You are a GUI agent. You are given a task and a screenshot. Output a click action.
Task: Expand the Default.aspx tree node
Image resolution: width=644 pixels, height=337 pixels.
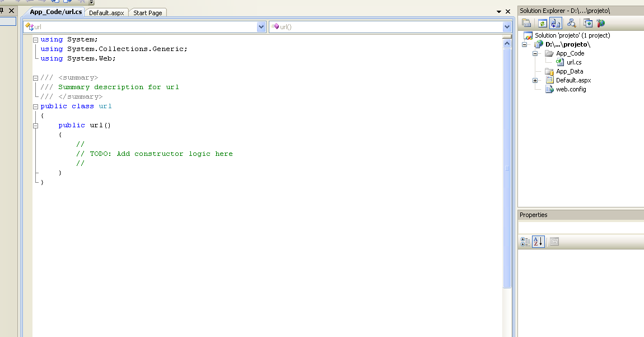point(535,80)
